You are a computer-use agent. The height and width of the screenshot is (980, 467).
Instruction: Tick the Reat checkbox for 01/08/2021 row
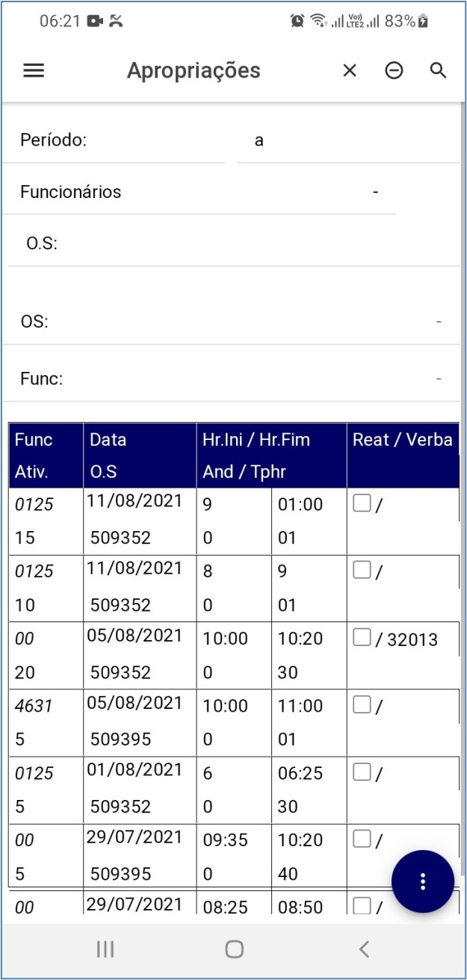coord(362,772)
